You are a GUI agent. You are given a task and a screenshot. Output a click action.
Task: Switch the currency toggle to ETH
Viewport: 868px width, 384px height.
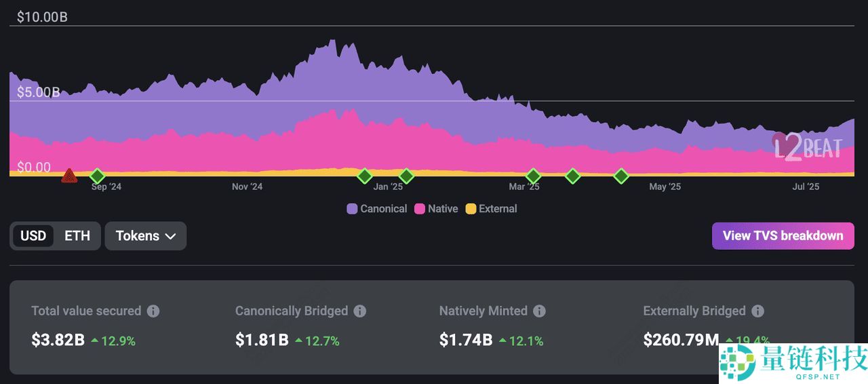[x=77, y=236]
